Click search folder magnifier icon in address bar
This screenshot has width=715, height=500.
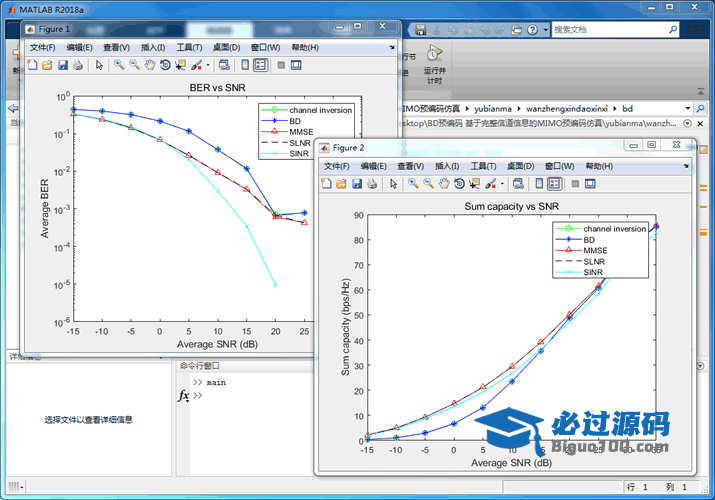700,108
